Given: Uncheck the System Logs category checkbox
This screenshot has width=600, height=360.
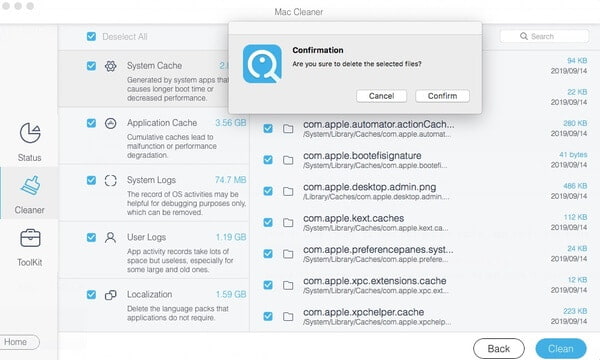Looking at the screenshot, I should (x=91, y=180).
